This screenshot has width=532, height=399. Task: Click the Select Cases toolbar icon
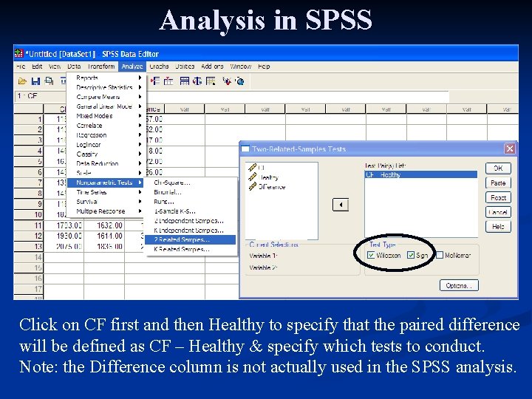click(x=211, y=81)
